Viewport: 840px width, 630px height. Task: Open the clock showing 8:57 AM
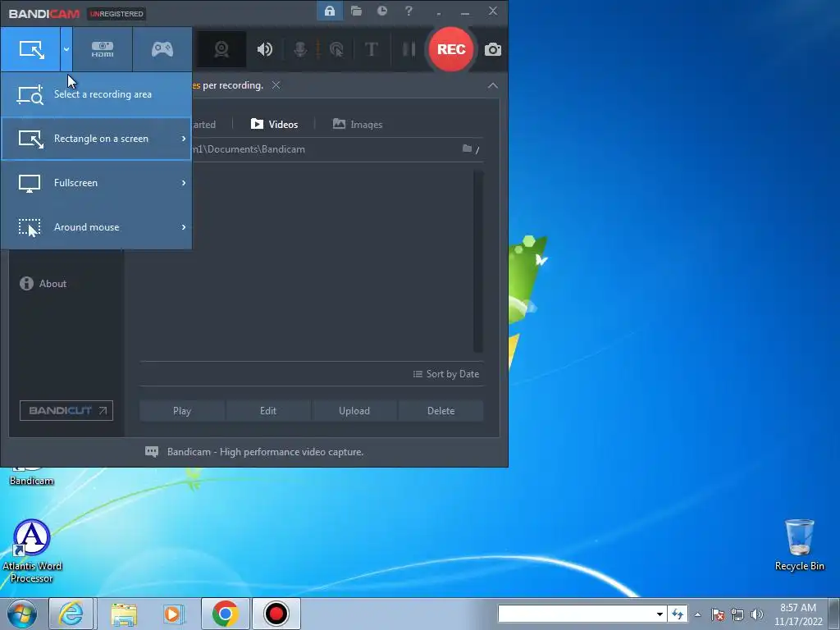coord(797,614)
